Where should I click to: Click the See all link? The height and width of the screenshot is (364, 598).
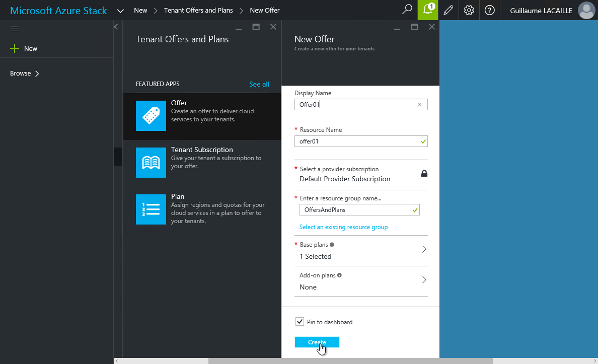pos(259,84)
